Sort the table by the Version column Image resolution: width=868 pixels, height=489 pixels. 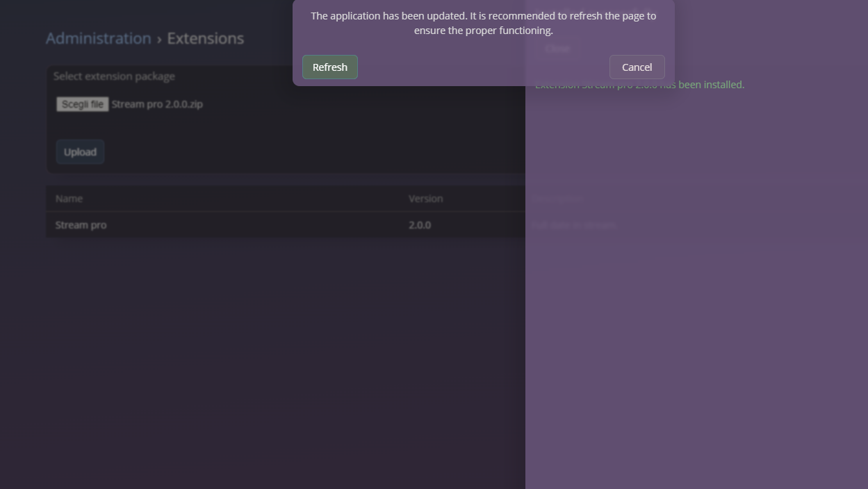pos(425,198)
